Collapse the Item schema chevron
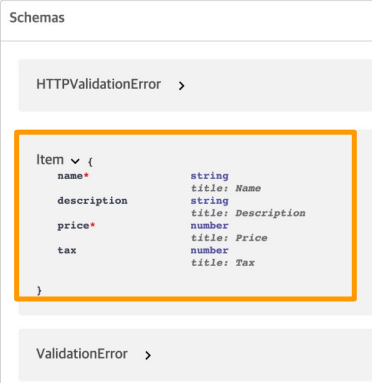372x383 pixels. pos(75,161)
